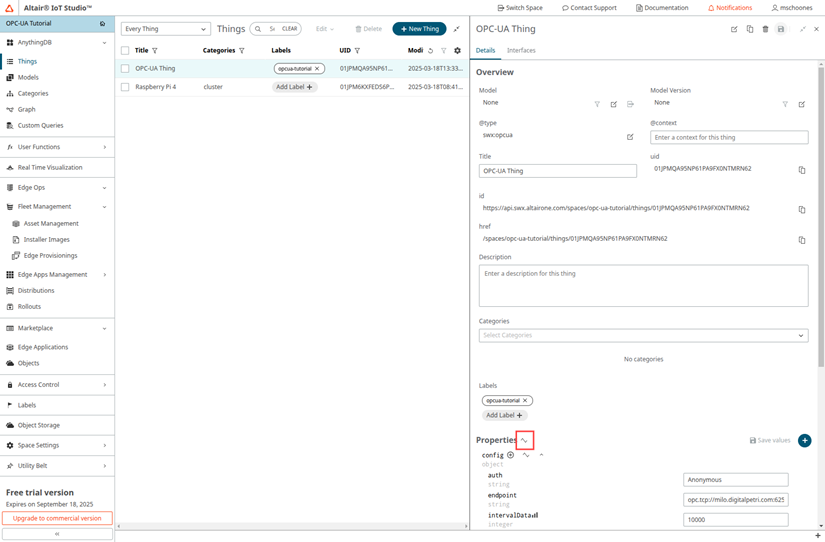Click the trash icon in OPC-UA Thing header
Viewport: 825px width, 542px height.
click(766, 29)
